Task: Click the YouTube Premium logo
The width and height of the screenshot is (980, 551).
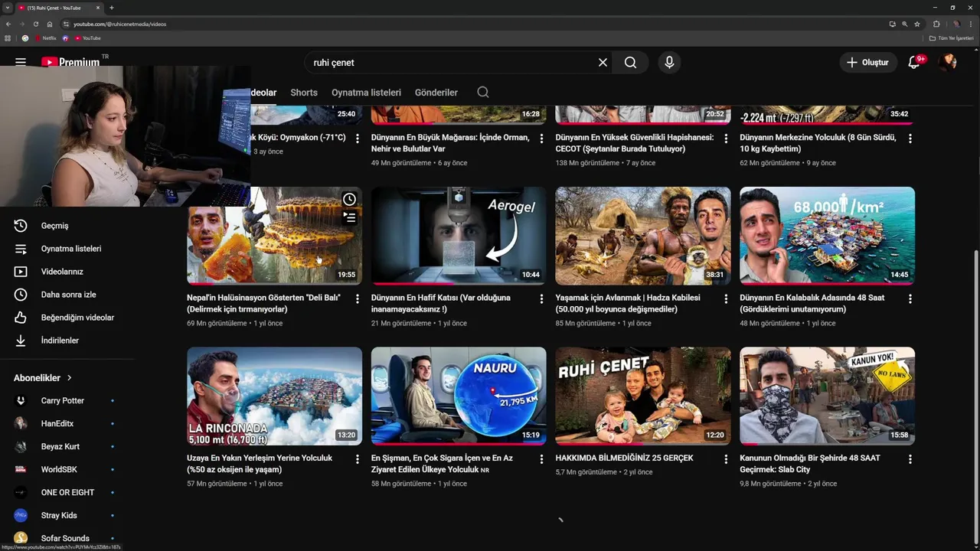Action: (70, 62)
